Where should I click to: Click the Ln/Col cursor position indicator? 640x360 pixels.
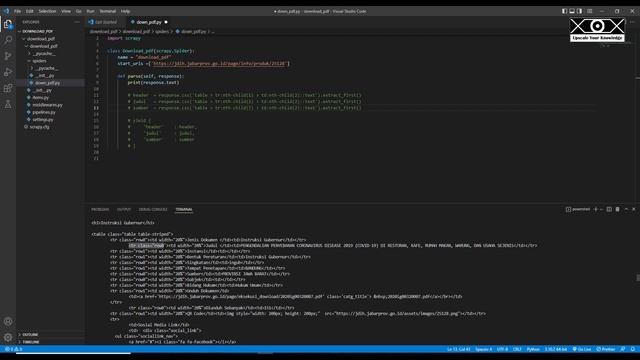pos(459,349)
